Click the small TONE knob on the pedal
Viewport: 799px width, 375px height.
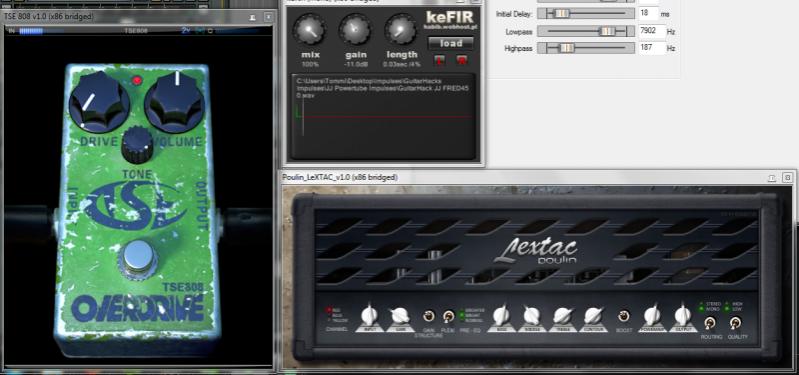[x=138, y=145]
